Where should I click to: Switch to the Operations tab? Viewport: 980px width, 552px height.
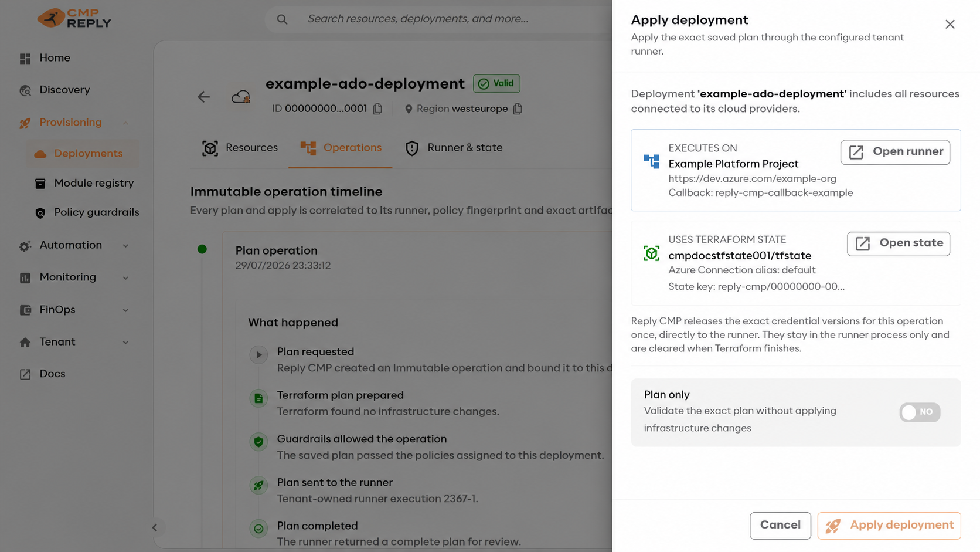click(341, 148)
